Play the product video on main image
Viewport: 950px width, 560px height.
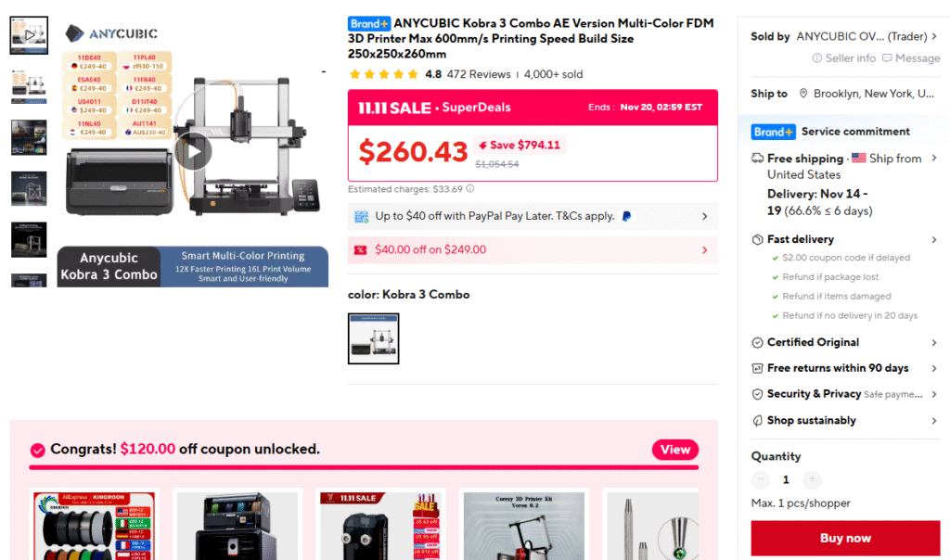[193, 151]
